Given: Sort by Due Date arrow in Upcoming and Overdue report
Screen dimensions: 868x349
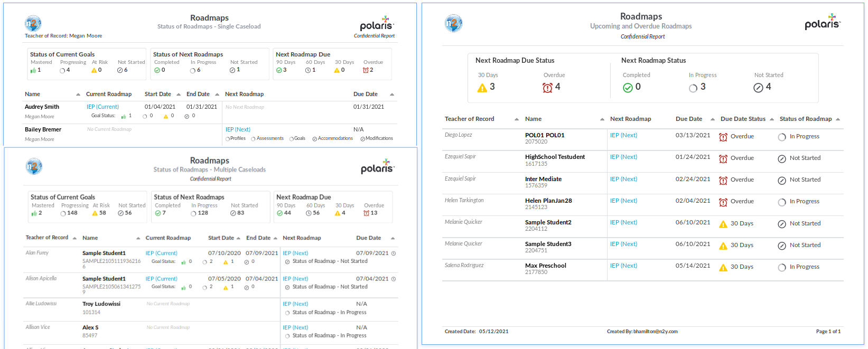Looking at the screenshot, I should (x=713, y=119).
